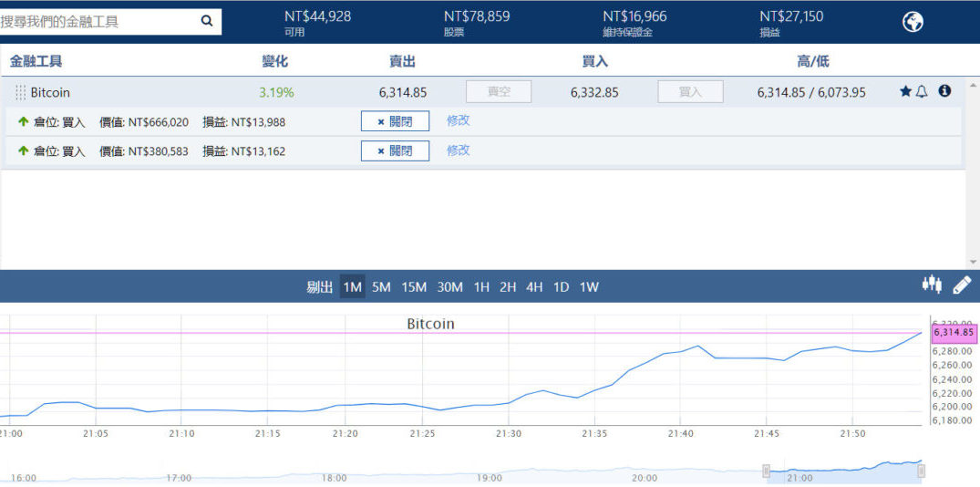Switch chart to candlestick view icon
This screenshot has height=487, width=980.
[x=932, y=284]
